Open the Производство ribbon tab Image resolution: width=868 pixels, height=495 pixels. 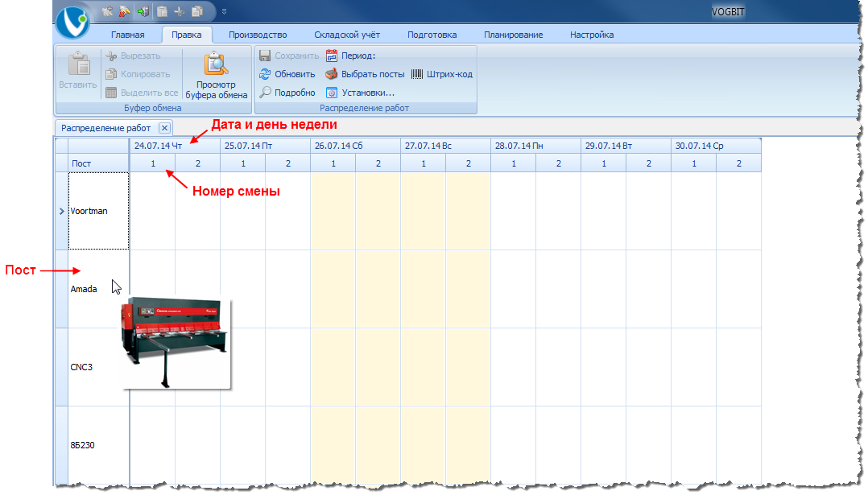[258, 35]
